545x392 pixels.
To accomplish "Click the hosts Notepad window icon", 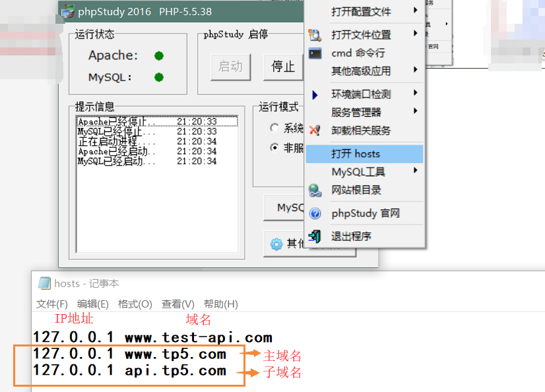I will [x=44, y=283].
